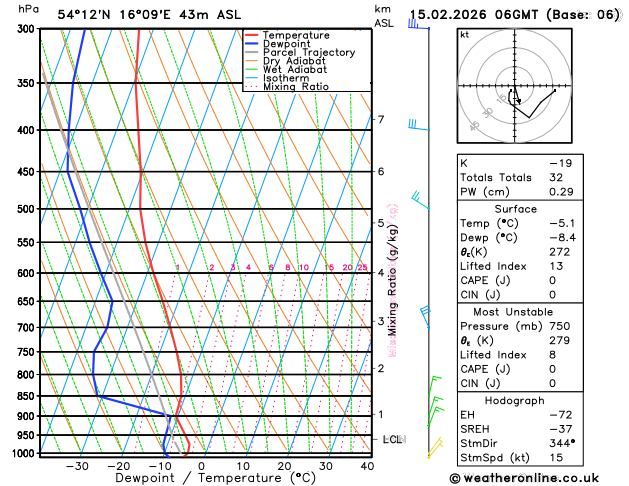Click the Most Unstable θe value '279'
Viewport: 629px width, 486px height.
click(560, 341)
